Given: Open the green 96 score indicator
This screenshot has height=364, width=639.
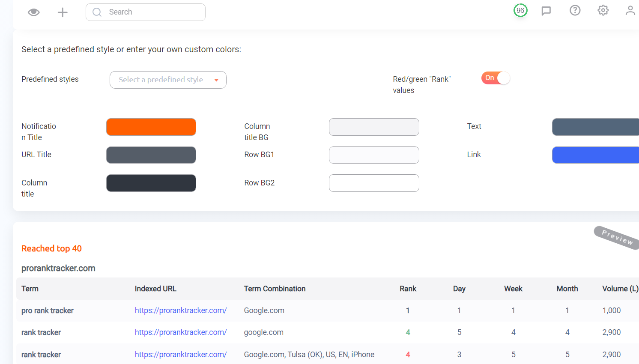Looking at the screenshot, I should pyautogui.click(x=520, y=10).
